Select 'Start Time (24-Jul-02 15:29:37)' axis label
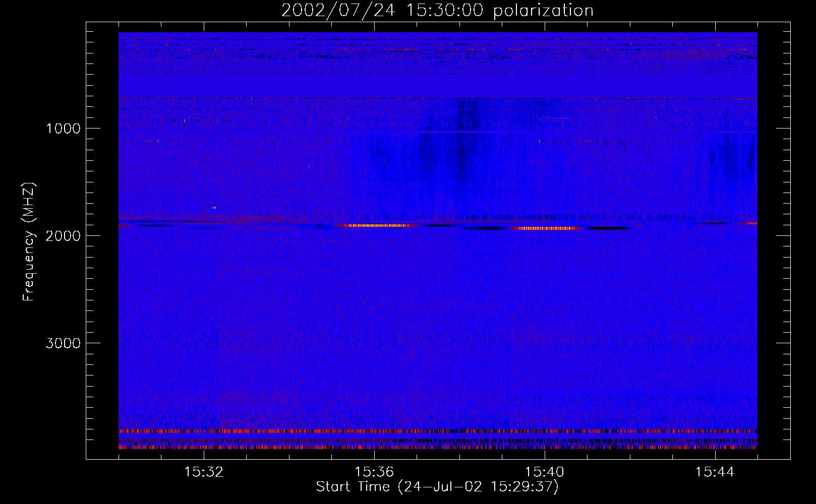This screenshot has width=816, height=504. pyautogui.click(x=437, y=487)
